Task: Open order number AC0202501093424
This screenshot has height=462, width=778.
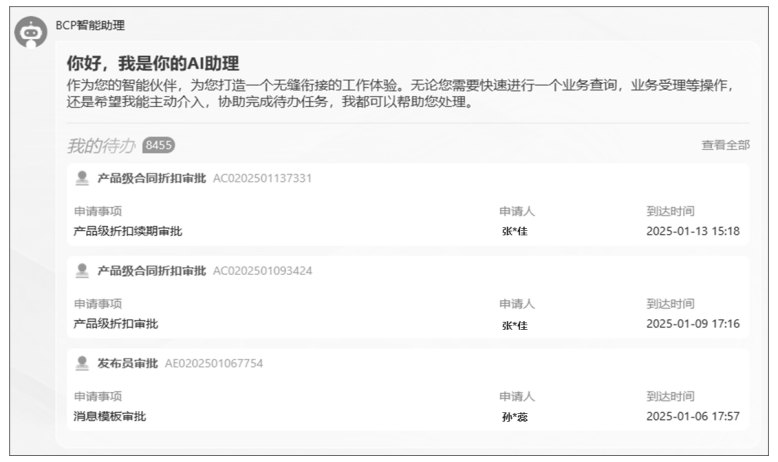Action: tap(262, 271)
